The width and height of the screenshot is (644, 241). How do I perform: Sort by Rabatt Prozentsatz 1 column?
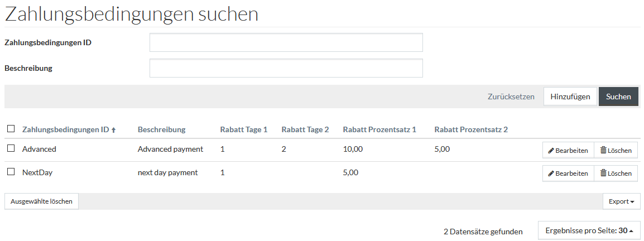pyautogui.click(x=379, y=130)
